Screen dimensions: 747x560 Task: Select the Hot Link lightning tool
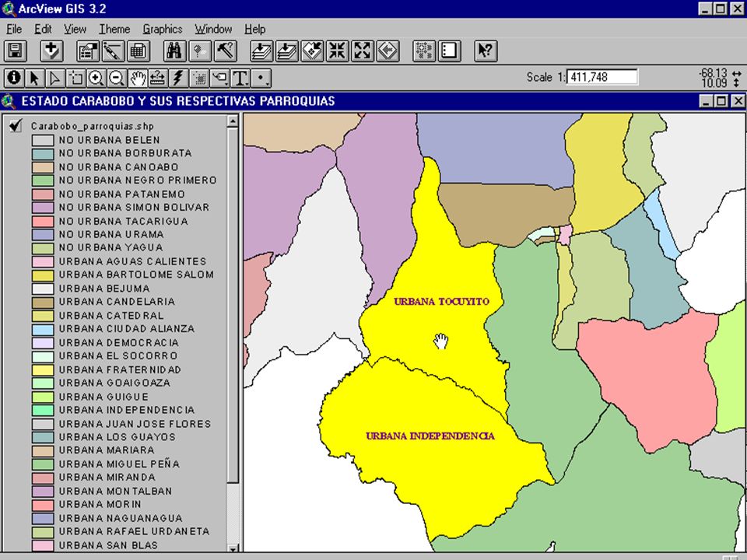178,78
